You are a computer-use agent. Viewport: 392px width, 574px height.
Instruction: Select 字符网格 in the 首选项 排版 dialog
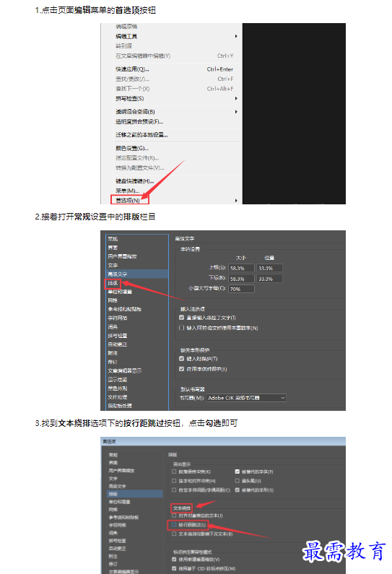[117, 526]
